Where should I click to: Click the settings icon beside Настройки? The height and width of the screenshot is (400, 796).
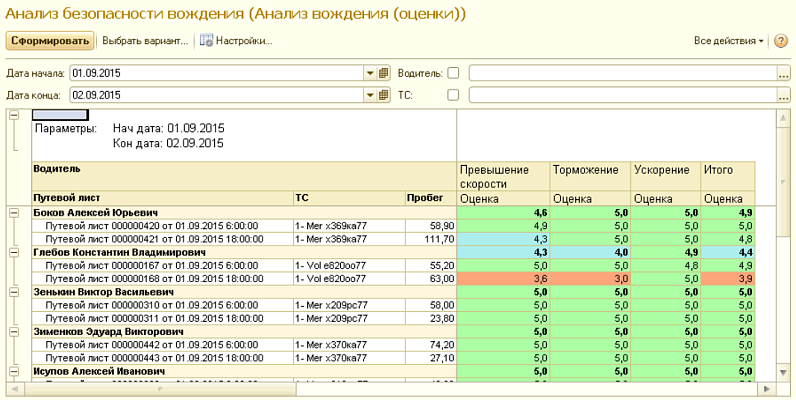coord(207,41)
